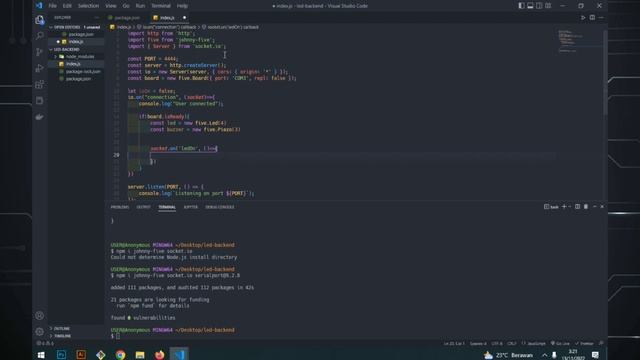The height and width of the screenshot is (360, 640).
Task: Switch to the Output panel tab
Action: tap(143, 207)
